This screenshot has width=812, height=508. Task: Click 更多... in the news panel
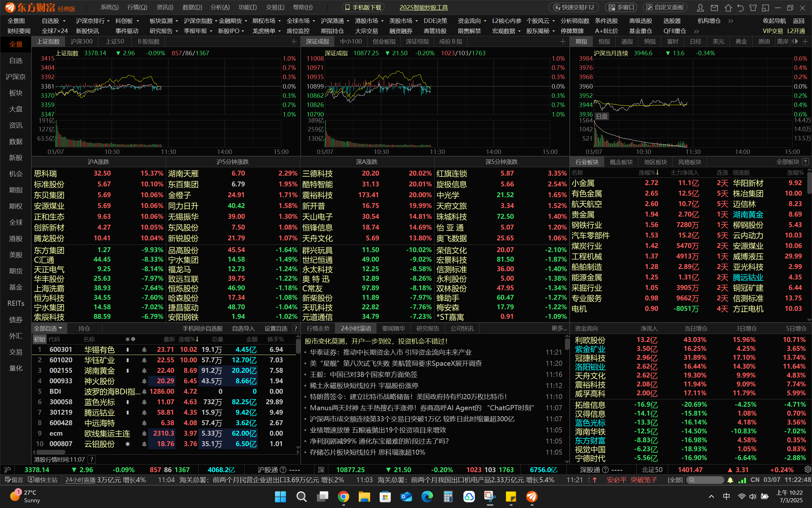click(x=559, y=328)
